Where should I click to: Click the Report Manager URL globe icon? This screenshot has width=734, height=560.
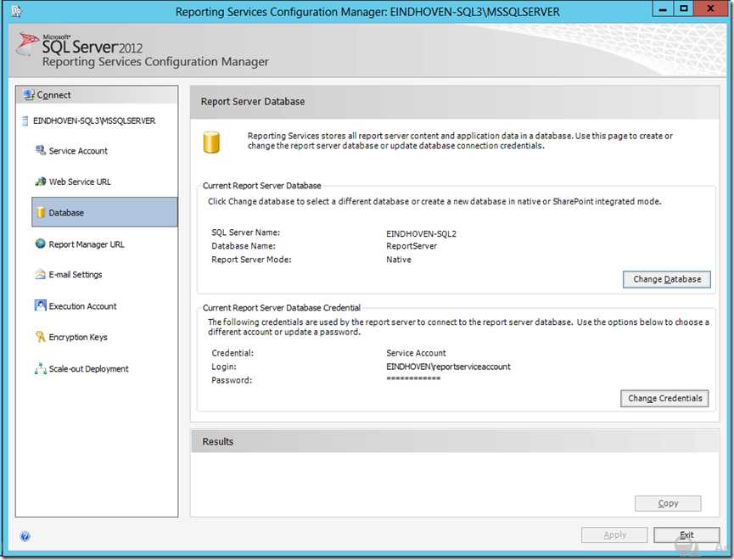tap(40, 244)
